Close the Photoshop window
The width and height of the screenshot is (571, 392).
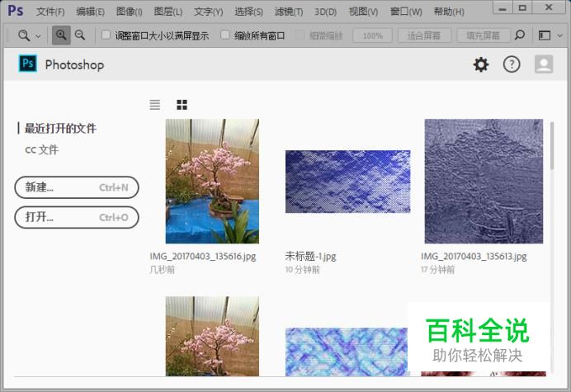tap(549, 7)
